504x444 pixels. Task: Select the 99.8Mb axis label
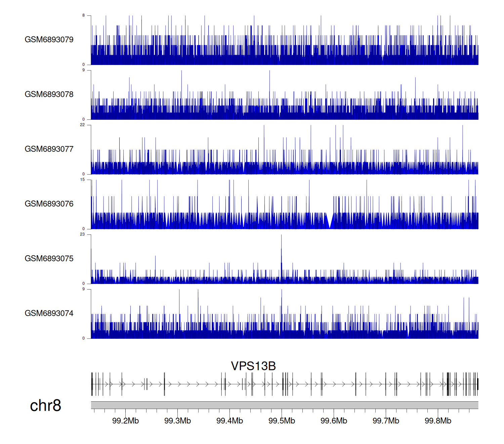(x=438, y=421)
